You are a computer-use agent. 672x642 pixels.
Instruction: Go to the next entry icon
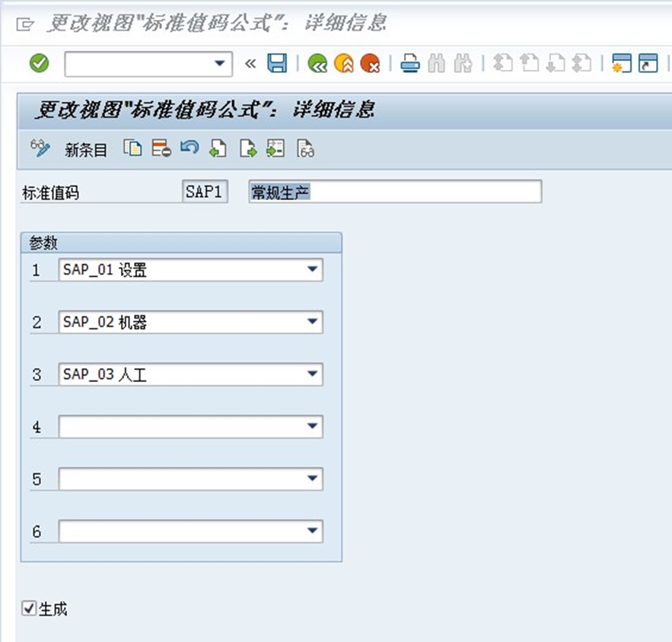pos(247,148)
